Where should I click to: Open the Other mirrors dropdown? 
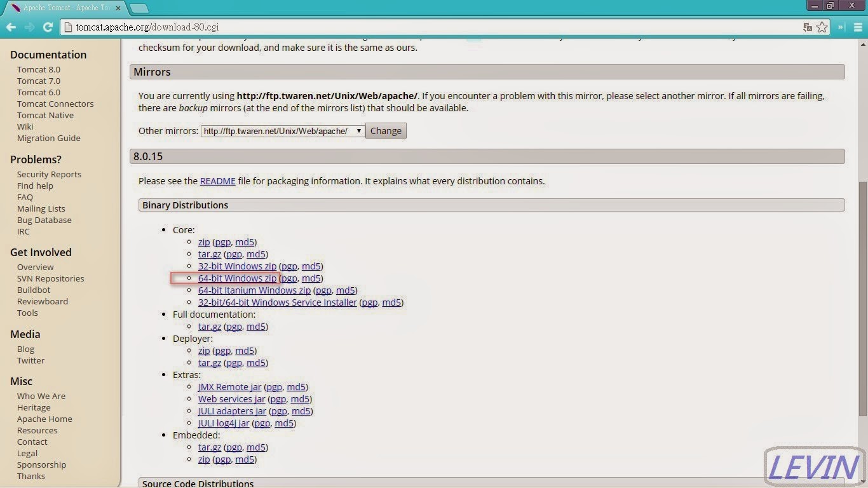click(x=283, y=131)
